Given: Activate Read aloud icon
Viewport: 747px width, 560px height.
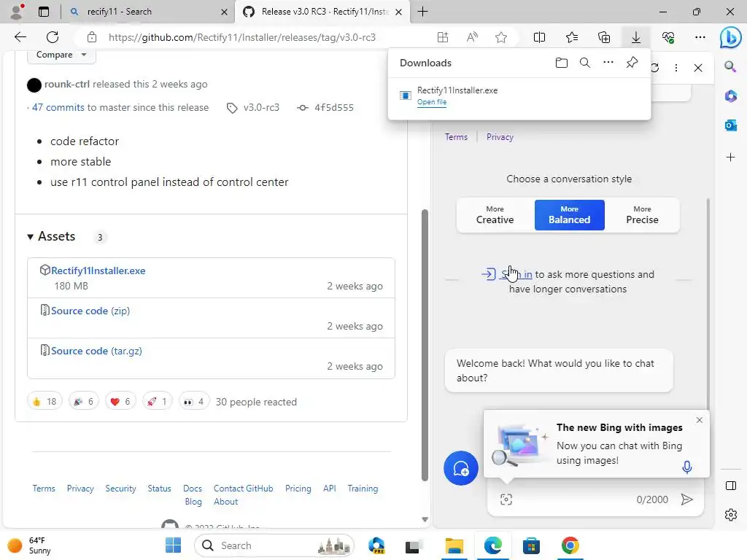Looking at the screenshot, I should click(472, 37).
